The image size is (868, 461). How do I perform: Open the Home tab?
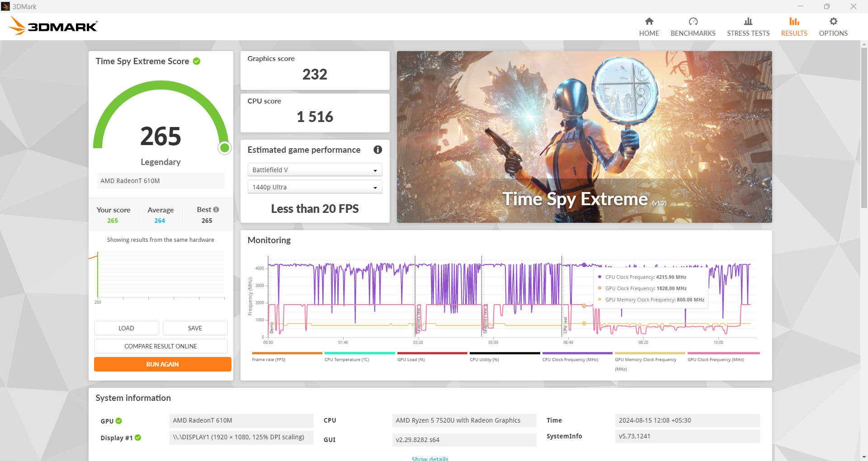point(649,27)
